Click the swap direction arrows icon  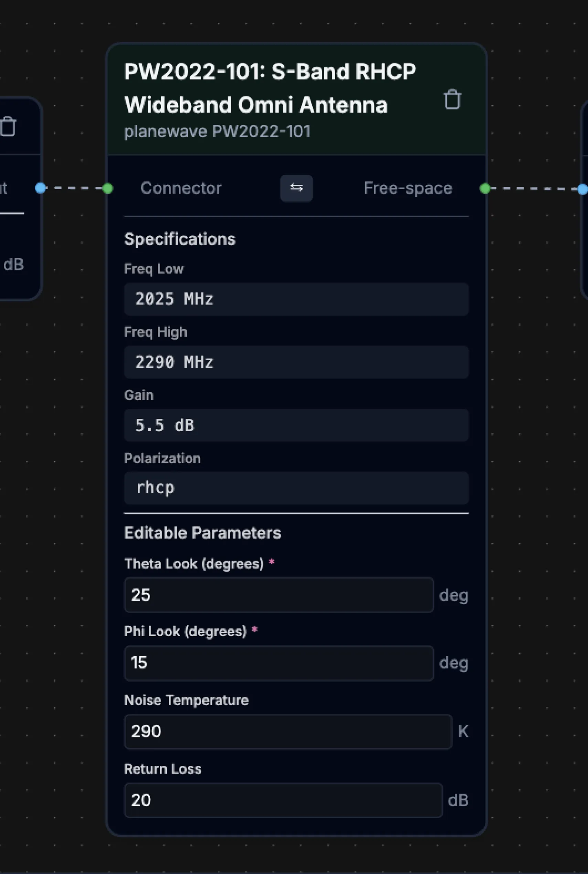coord(296,188)
